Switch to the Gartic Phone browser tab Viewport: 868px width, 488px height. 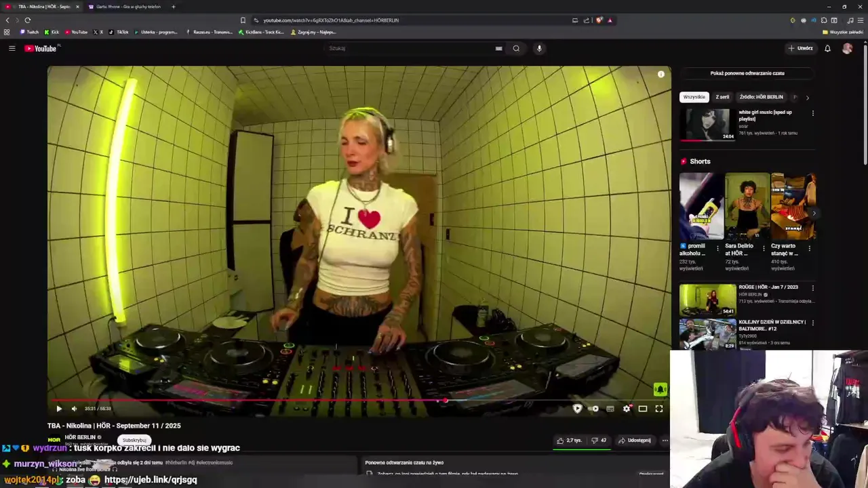(x=125, y=7)
